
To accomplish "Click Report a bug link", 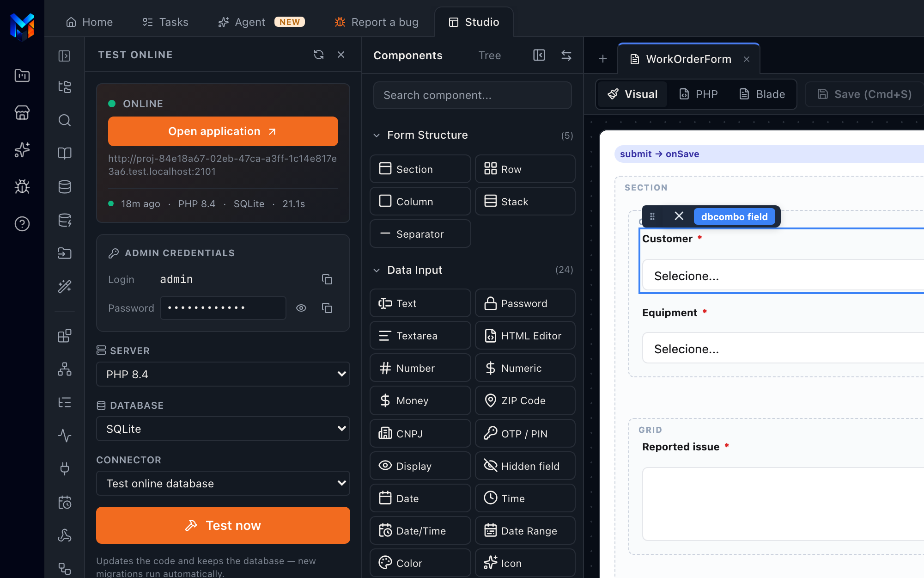I will 377,22.
